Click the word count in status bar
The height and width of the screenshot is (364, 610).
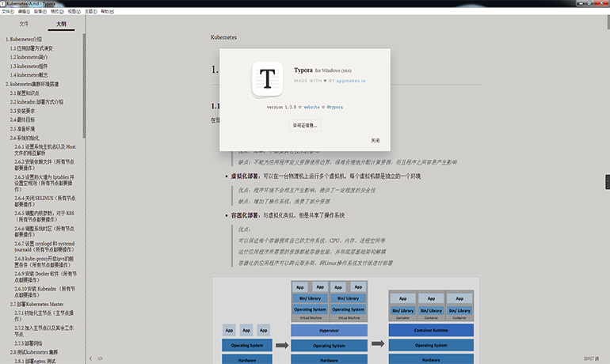(591, 358)
